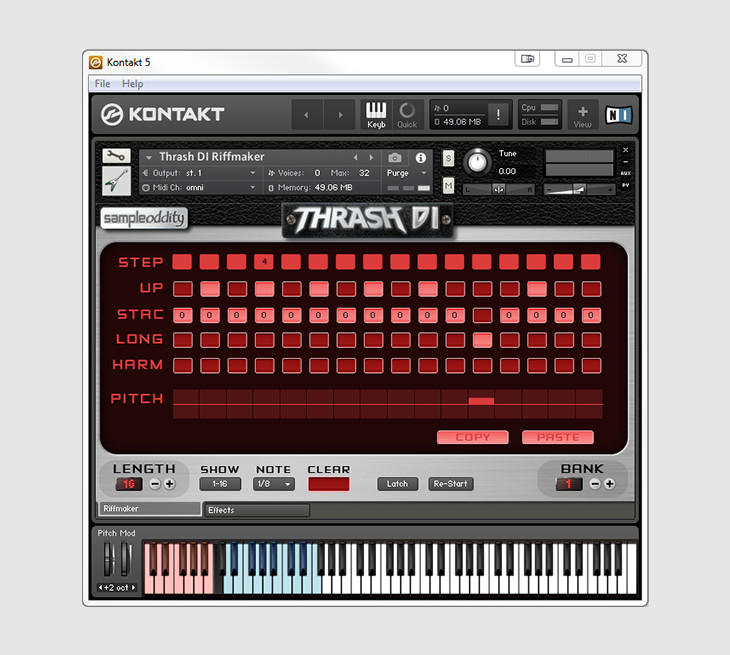Toggle the rack view icon in the title bar
730x655 pixels.
click(x=527, y=59)
